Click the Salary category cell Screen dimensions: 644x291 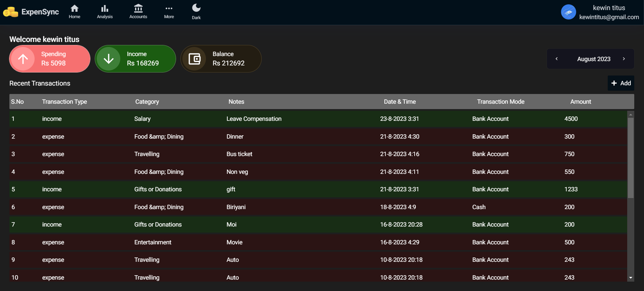tap(142, 119)
